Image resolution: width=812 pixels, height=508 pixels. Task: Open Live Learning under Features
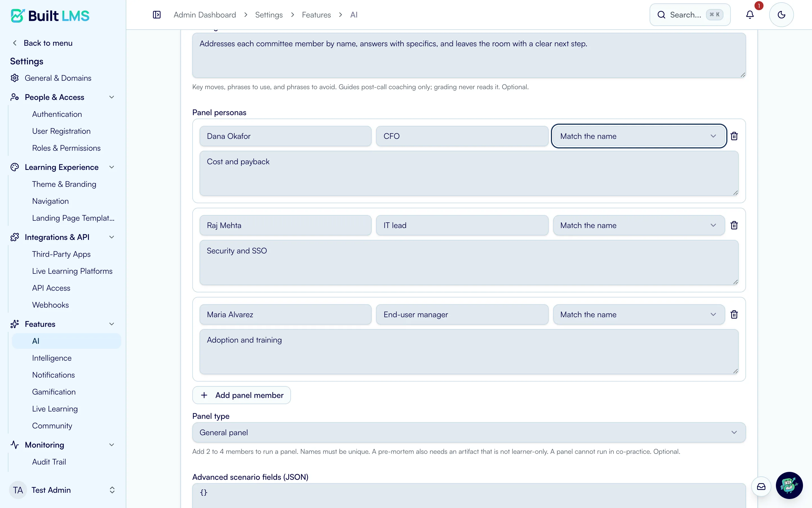coord(55,409)
